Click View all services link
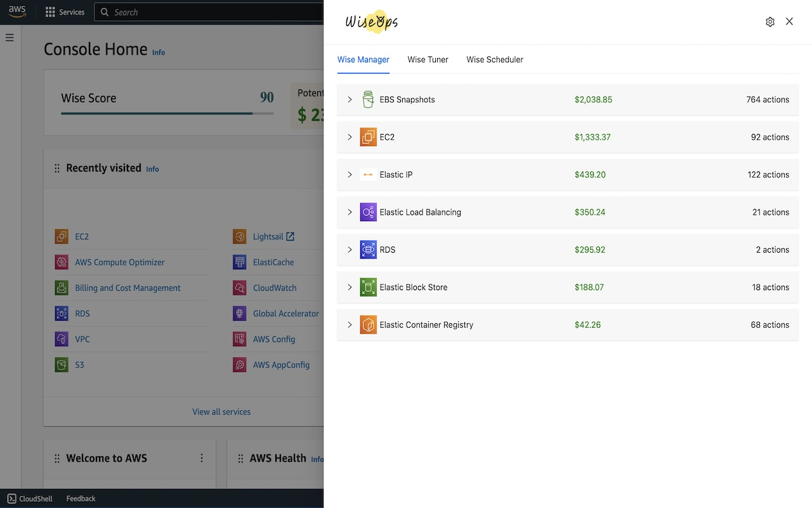 [221, 412]
